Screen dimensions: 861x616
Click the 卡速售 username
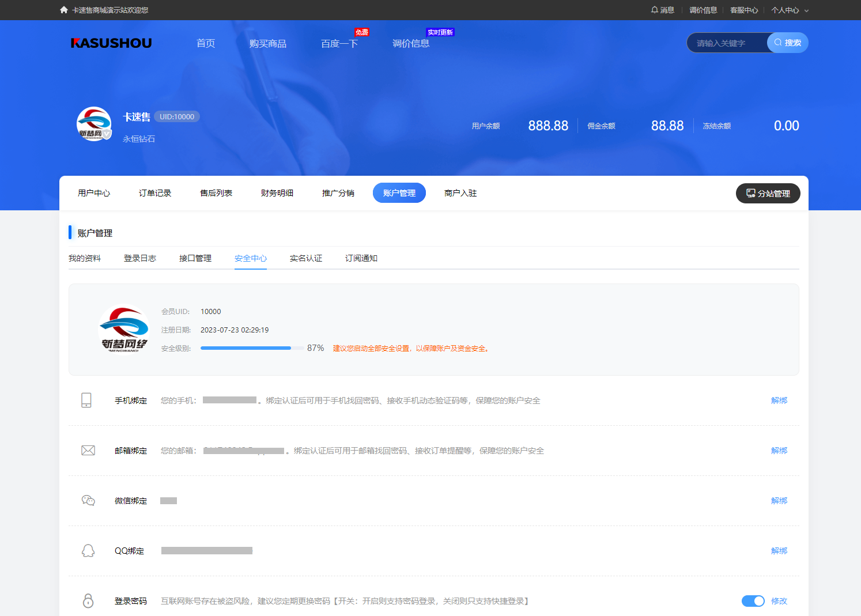(x=137, y=117)
